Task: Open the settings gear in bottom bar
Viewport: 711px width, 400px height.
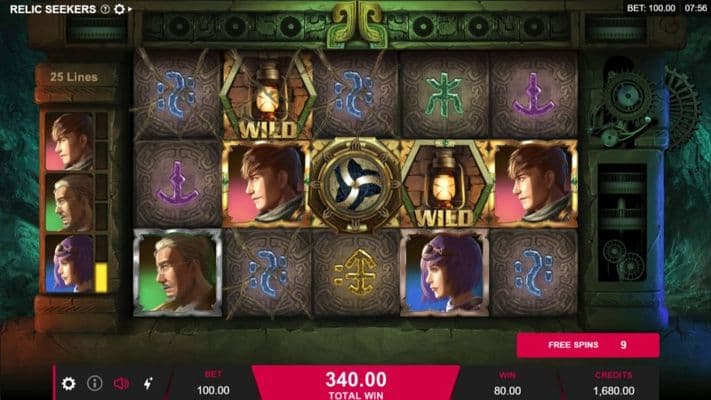Action: 68,384
